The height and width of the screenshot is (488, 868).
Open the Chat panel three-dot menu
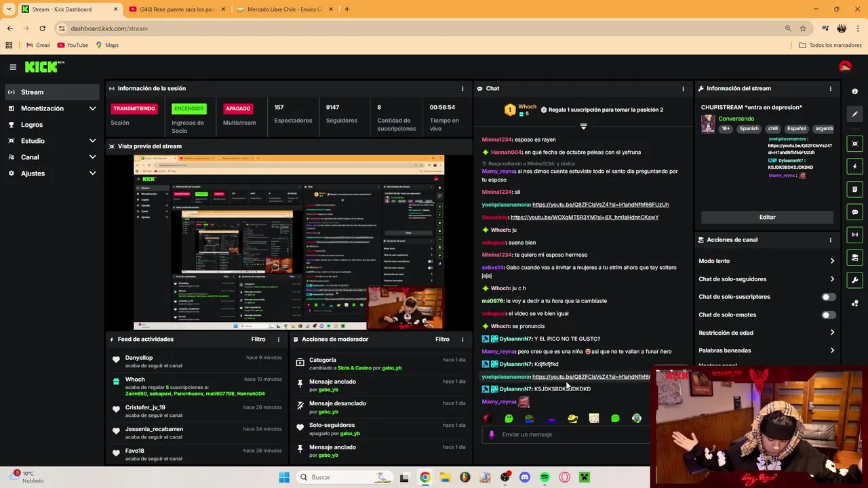pyautogui.click(x=683, y=89)
